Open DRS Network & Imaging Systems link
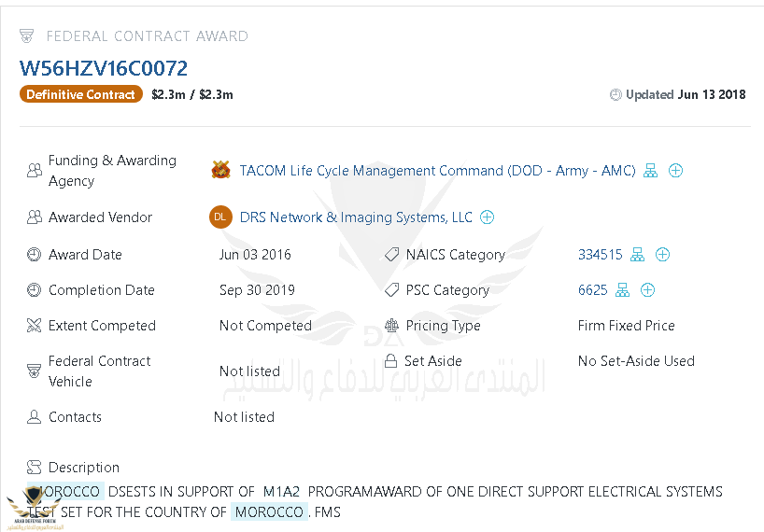 pos(356,217)
